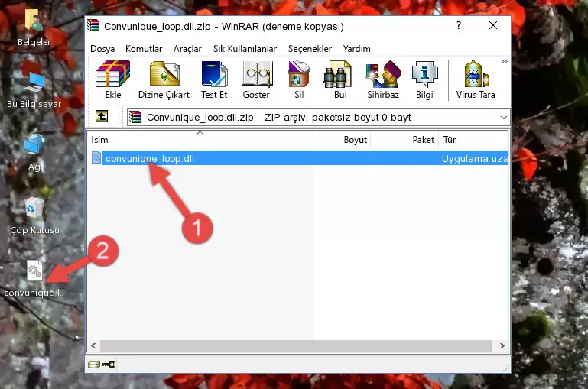Open the Göster viewer tool

click(256, 79)
